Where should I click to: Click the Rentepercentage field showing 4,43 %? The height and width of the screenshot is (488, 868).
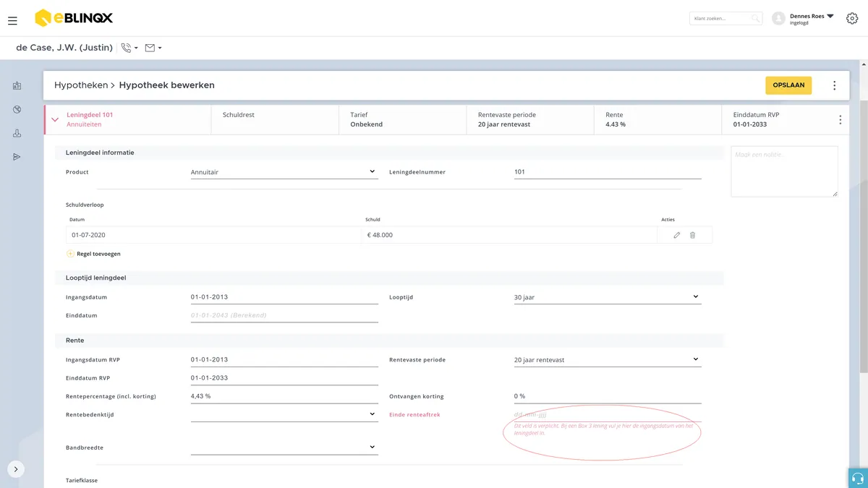pos(284,396)
